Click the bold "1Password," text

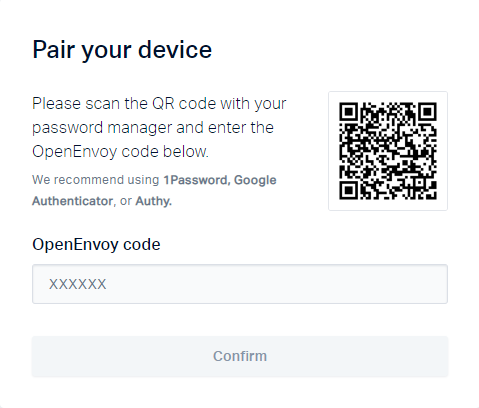click(x=196, y=180)
